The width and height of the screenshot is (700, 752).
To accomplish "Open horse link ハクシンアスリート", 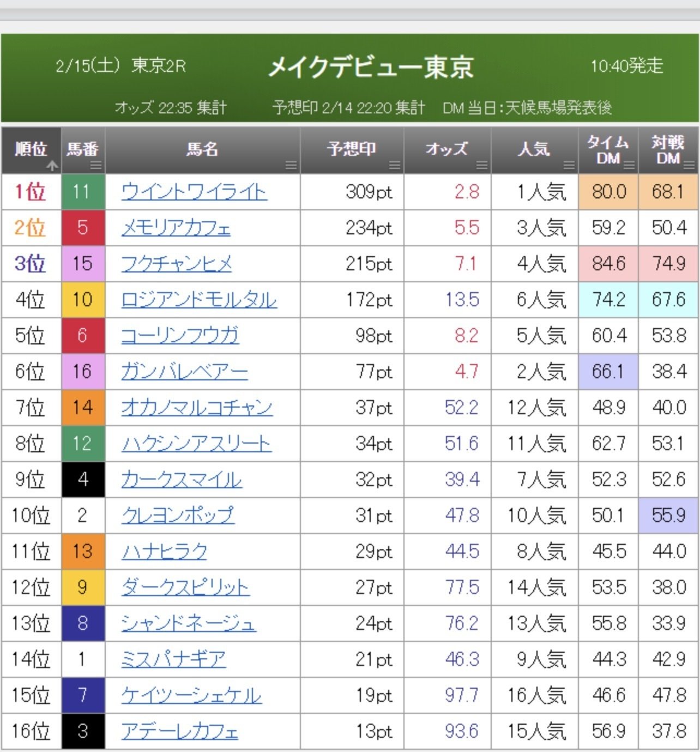I will pyautogui.click(x=196, y=444).
